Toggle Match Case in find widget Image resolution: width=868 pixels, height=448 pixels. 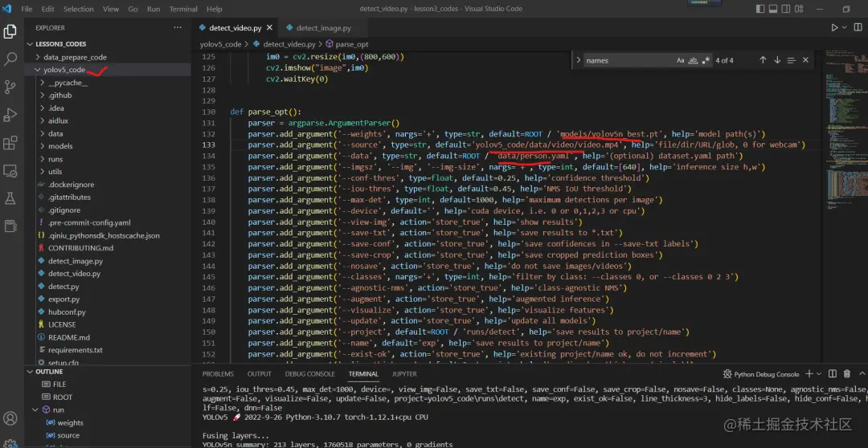pos(681,60)
